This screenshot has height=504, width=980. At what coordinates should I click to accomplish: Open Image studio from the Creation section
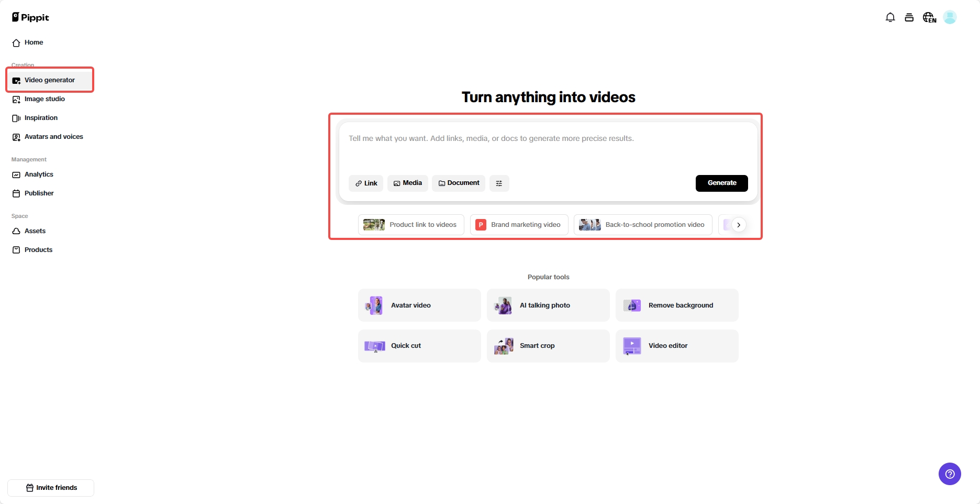(44, 99)
